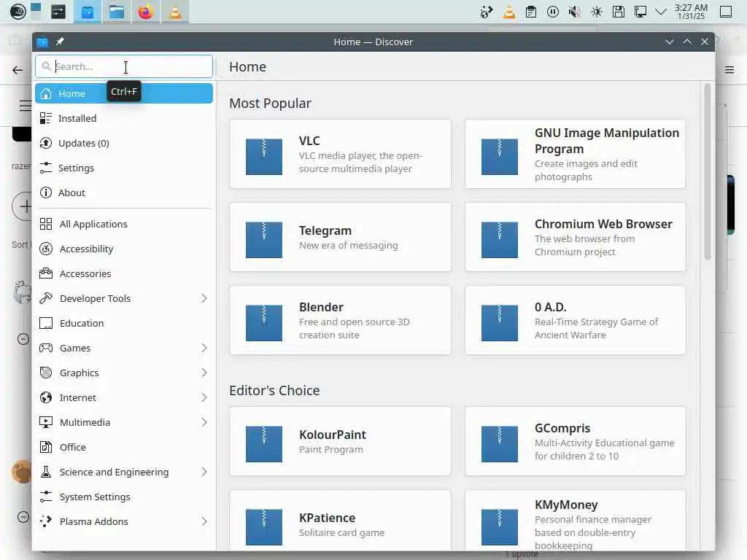Click the VLC package thumbnail image

tap(264, 157)
